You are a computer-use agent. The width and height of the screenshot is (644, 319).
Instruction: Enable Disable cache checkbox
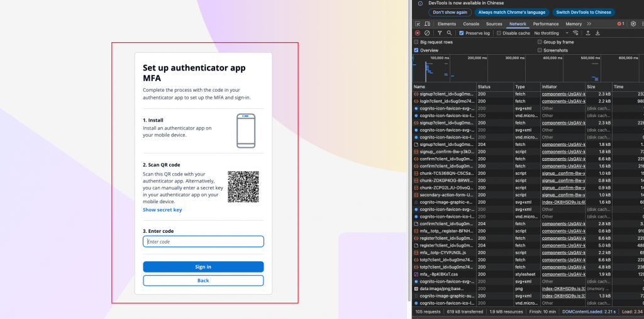click(499, 33)
